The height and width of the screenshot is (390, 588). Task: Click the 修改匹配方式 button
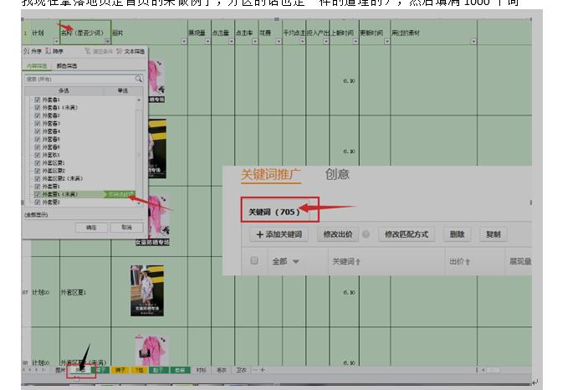coord(406,234)
